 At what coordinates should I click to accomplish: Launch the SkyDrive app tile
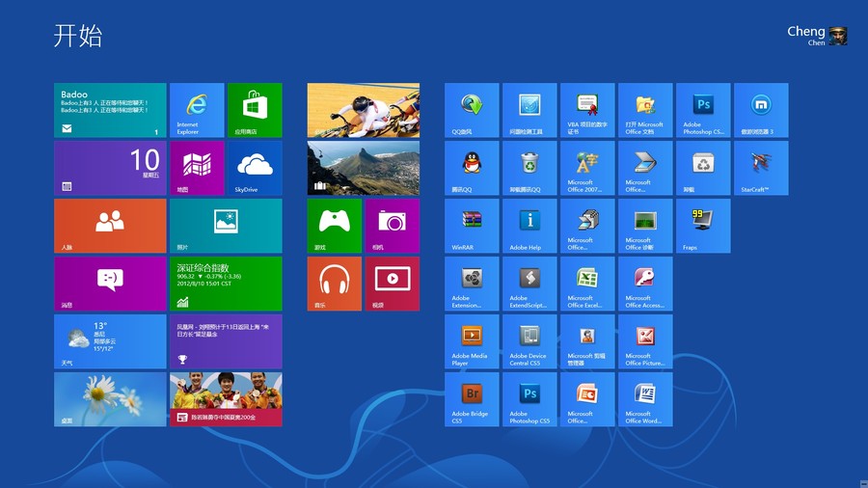pos(255,168)
